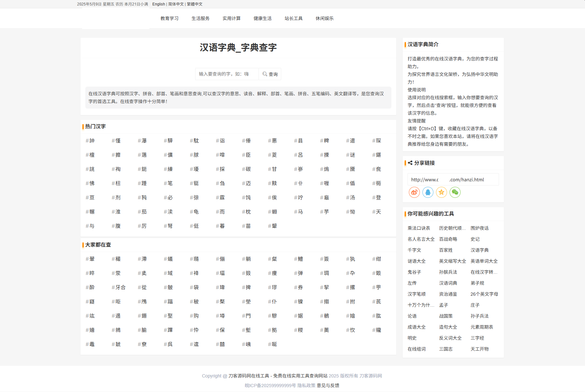Click the QQ share icon
This screenshot has height=392, width=585.
(428, 192)
